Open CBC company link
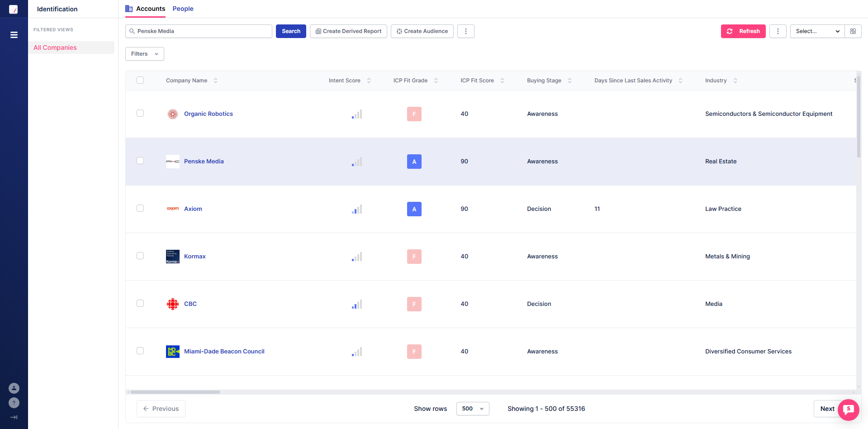Screen dimensions: 868x429 tap(190, 304)
